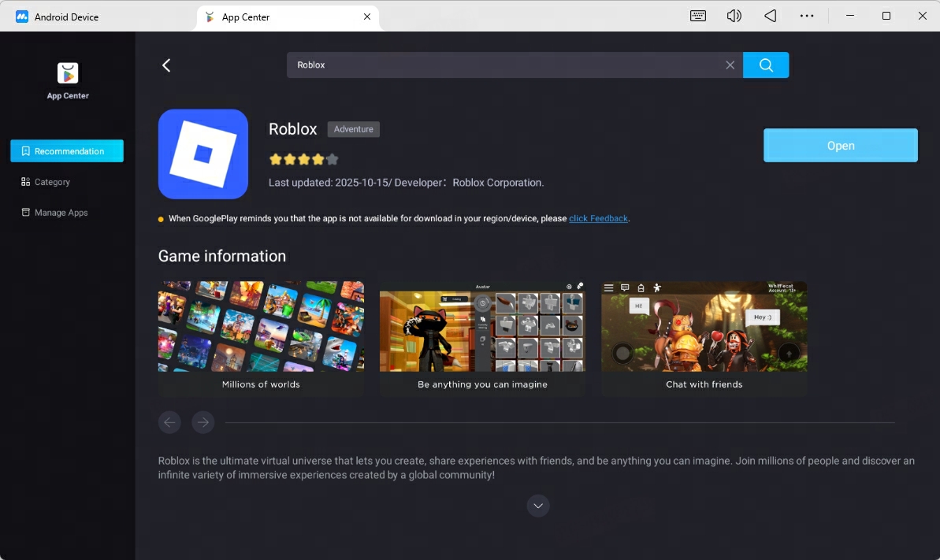Image resolution: width=940 pixels, height=560 pixels.
Task: Open the Category section in sidebar
Action: tap(52, 181)
